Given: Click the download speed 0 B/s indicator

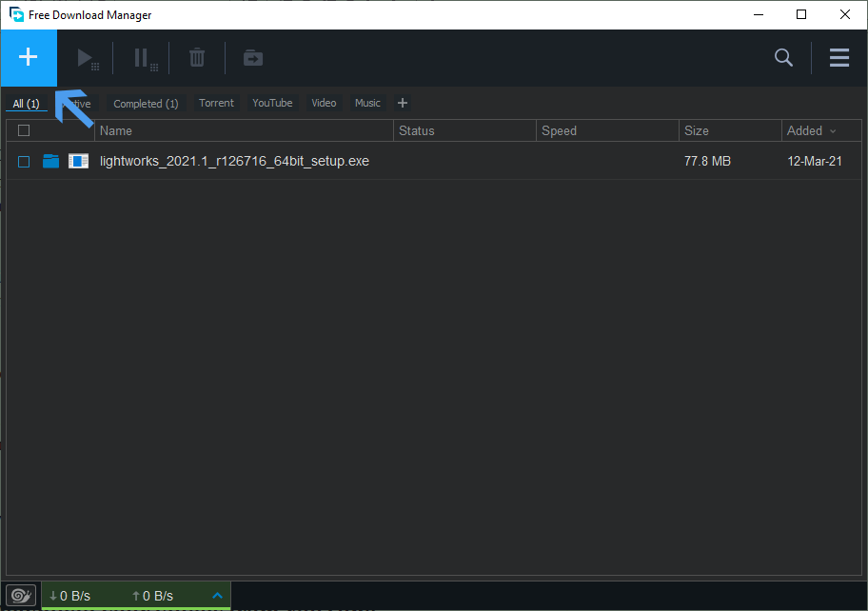Looking at the screenshot, I should (x=69, y=596).
